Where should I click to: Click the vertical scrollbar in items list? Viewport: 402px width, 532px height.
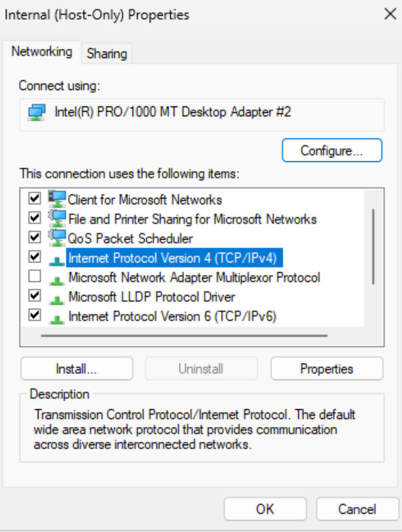373,247
